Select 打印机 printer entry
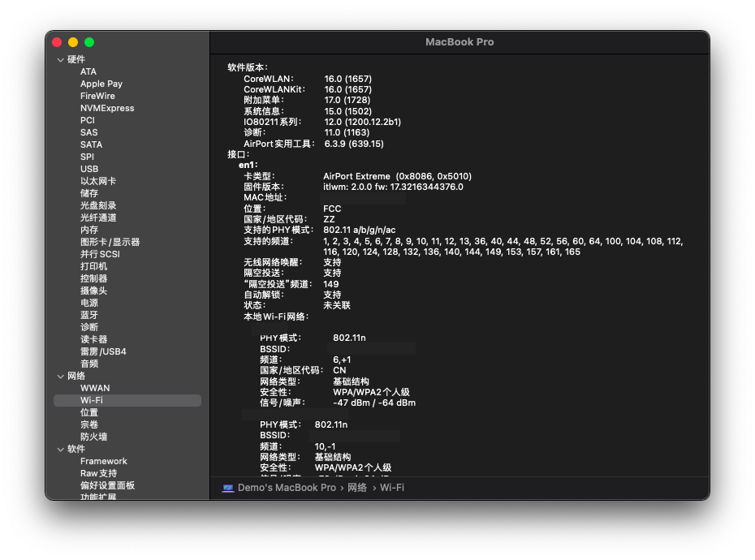Screen dimensions: 755x560 [93, 266]
